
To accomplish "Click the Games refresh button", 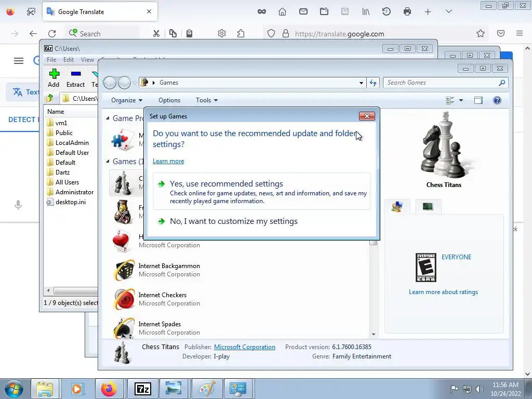I will tap(373, 83).
